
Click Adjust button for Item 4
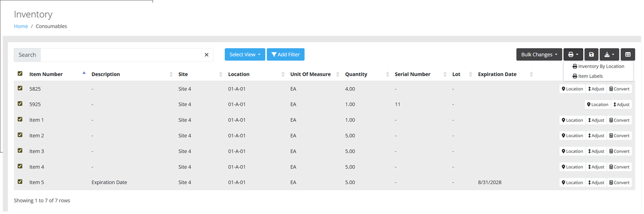pyautogui.click(x=596, y=167)
